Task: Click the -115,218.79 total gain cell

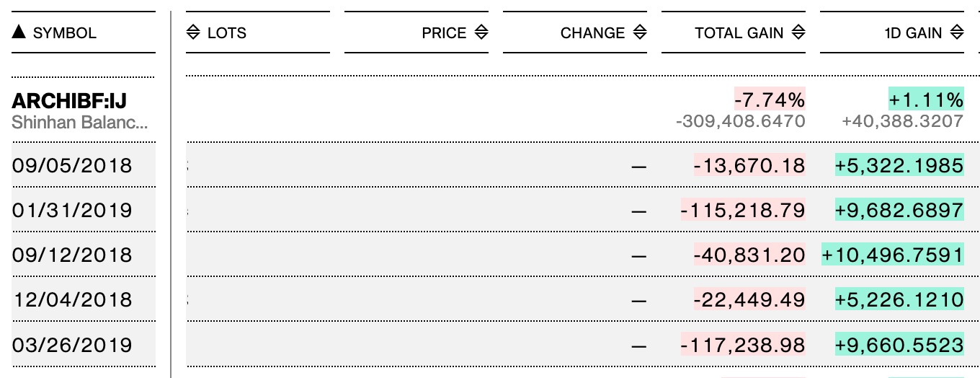Action: click(x=743, y=211)
